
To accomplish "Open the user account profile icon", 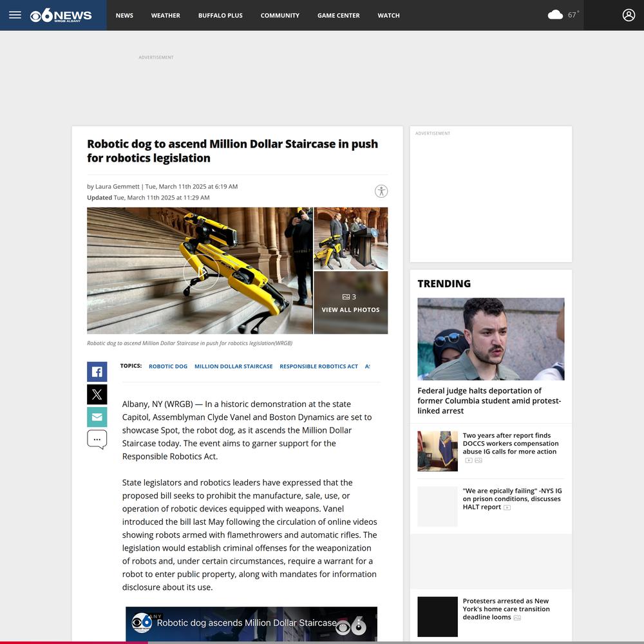I will pyautogui.click(x=629, y=15).
